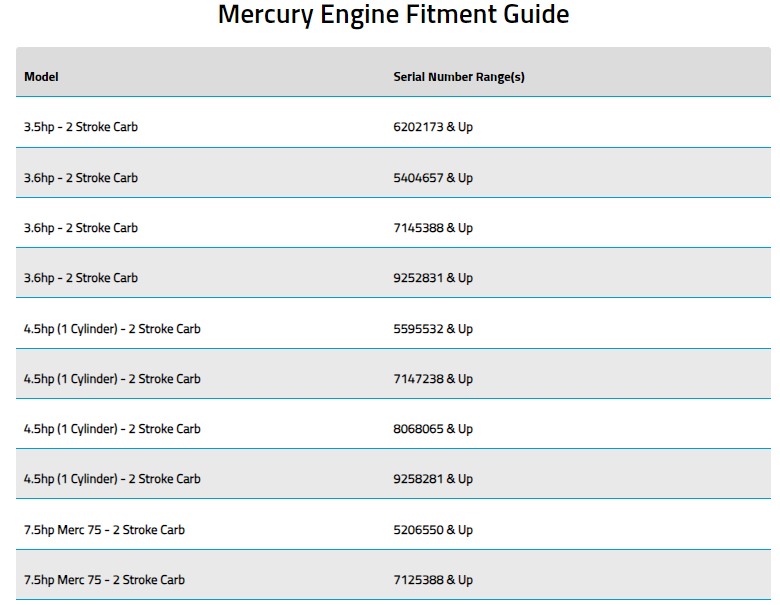Select serial number 5206550 & Up

(433, 530)
